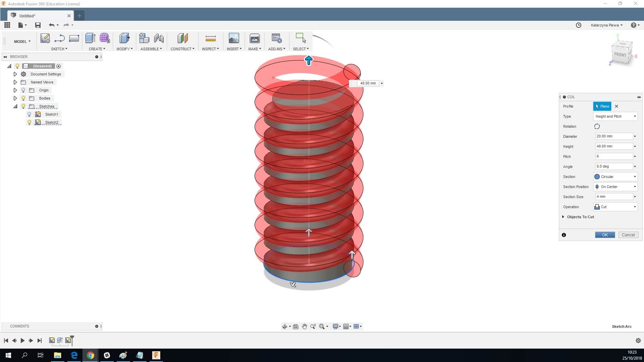The height and width of the screenshot is (362, 644).
Task: Click the timeline Play button
Action: point(22,341)
